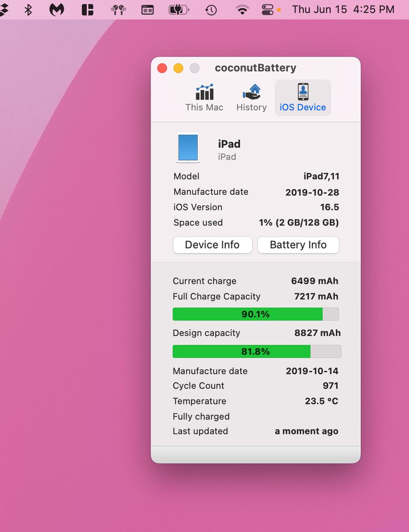The image size is (409, 532).
Task: Open the Battery Info button
Action: click(x=298, y=245)
